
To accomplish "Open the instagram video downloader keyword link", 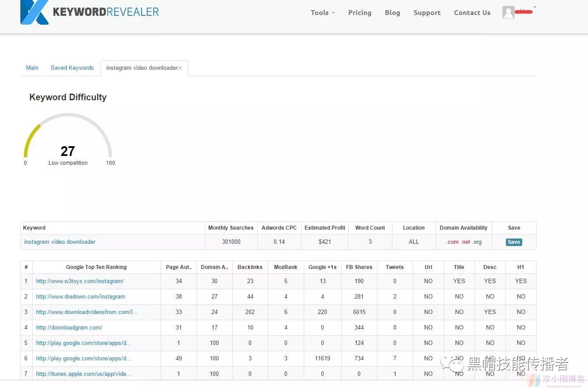I will click(60, 242).
